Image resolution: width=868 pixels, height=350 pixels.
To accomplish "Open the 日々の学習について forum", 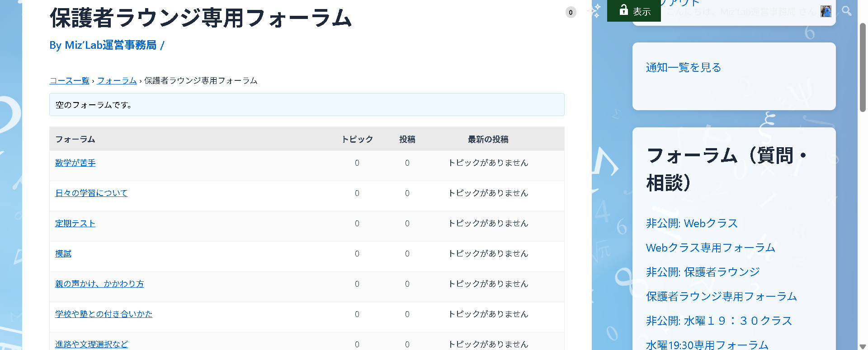I will (x=91, y=193).
